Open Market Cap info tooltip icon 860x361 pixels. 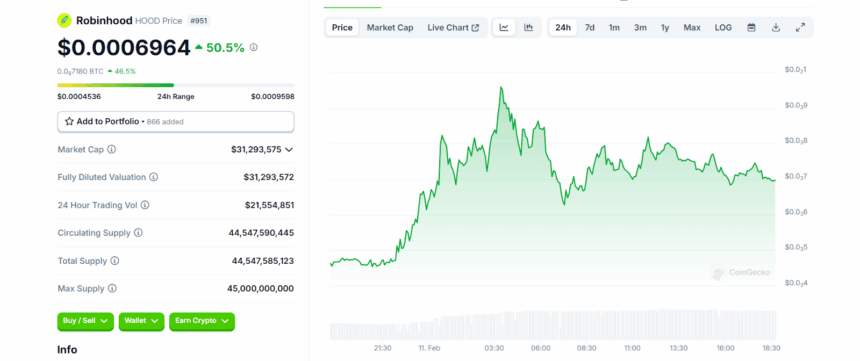coord(111,149)
